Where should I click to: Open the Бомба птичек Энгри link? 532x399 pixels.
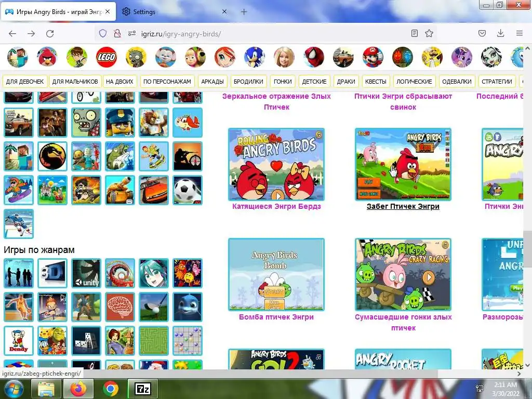point(276,317)
